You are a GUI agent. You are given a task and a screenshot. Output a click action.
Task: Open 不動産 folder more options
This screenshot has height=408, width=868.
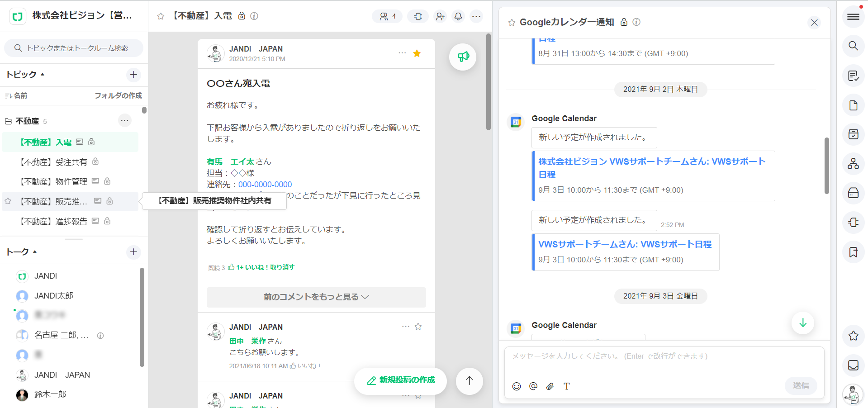(x=125, y=120)
